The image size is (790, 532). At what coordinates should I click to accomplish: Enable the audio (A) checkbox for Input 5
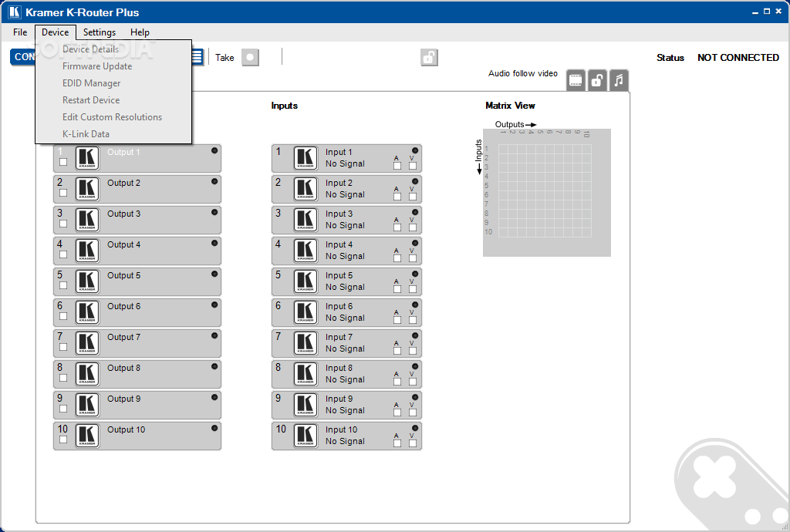coord(397,289)
